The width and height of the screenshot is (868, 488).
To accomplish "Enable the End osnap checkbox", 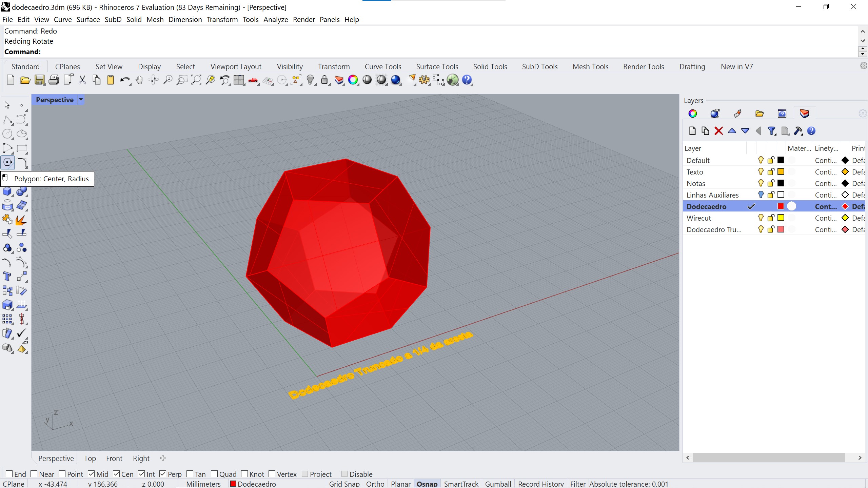I will pos(9,474).
